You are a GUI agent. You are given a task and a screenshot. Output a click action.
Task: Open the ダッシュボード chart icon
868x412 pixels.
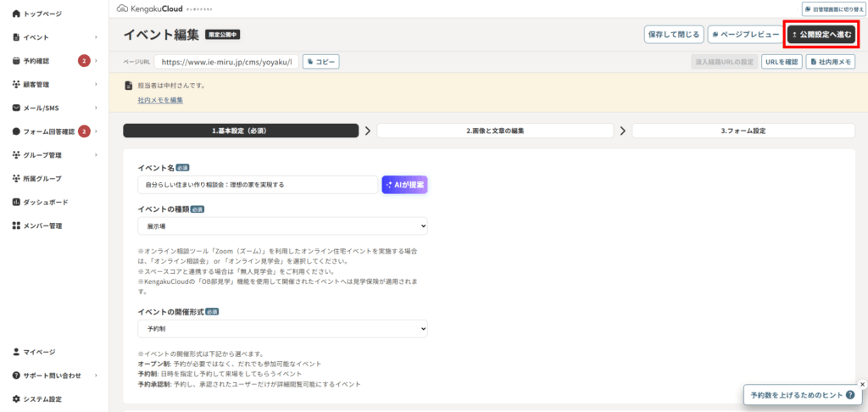coord(16,203)
